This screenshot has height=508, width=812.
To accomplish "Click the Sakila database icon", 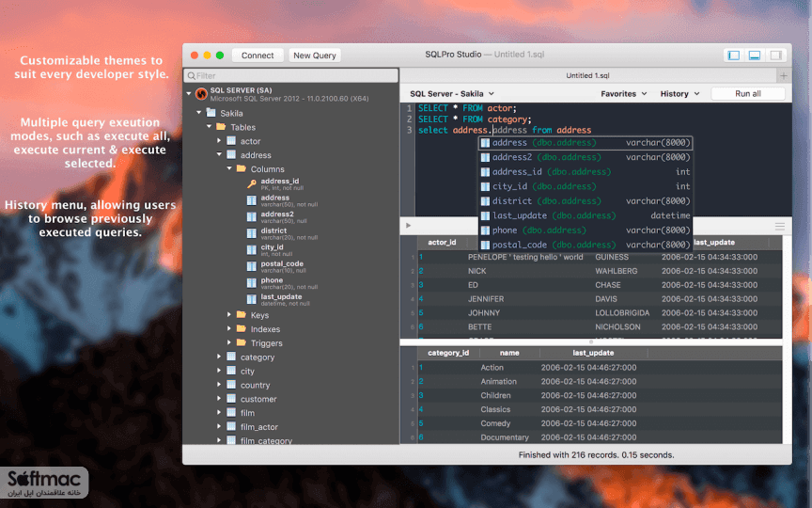I will coord(211,113).
